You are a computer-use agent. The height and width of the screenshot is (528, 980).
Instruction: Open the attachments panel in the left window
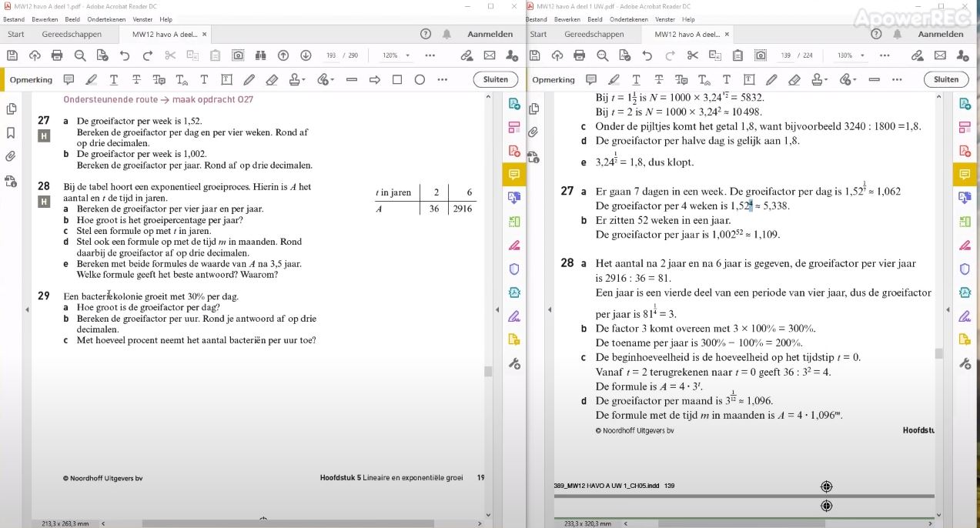click(x=11, y=156)
